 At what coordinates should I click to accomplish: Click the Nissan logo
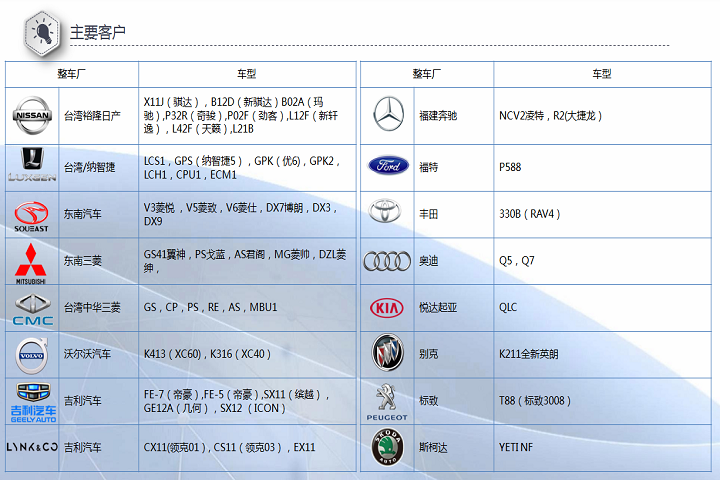click(x=30, y=116)
